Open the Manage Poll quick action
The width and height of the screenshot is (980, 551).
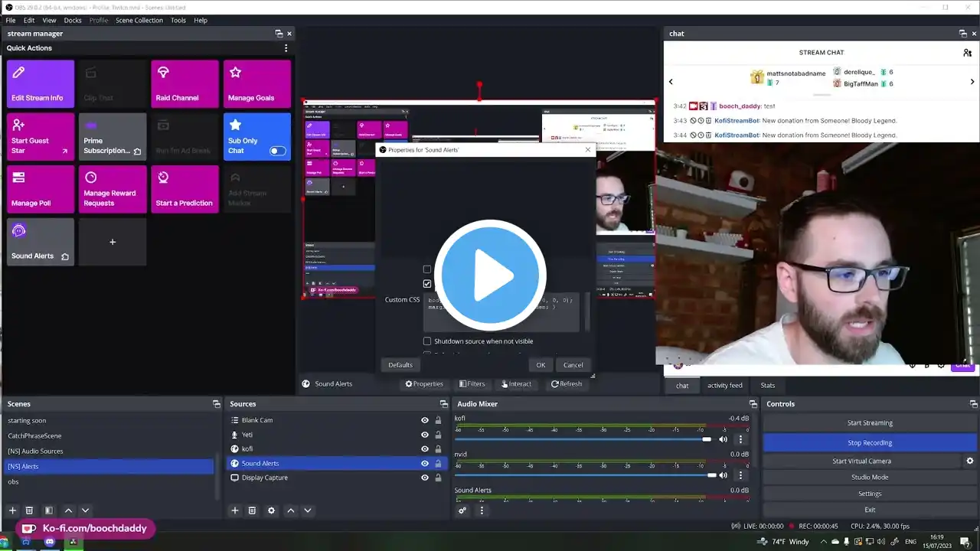[41, 190]
